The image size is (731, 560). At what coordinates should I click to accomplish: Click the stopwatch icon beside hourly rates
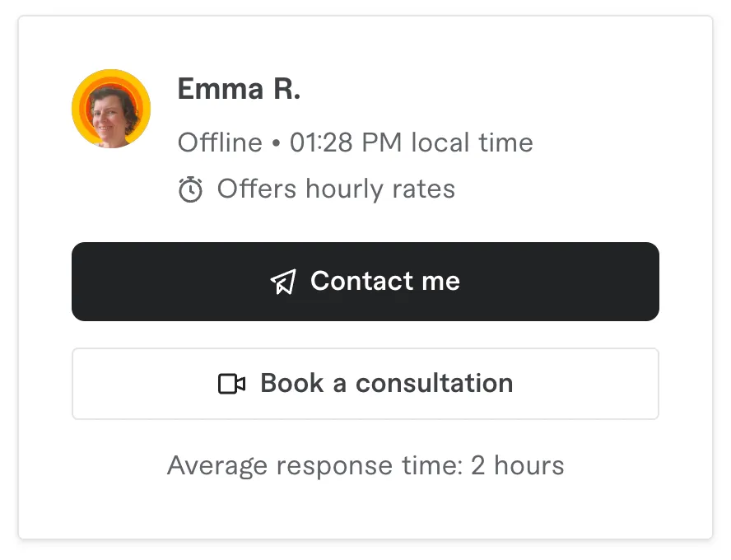(x=190, y=189)
